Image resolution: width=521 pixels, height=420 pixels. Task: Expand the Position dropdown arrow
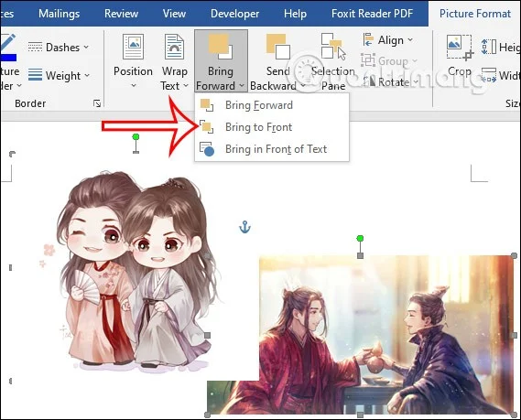[x=134, y=86]
